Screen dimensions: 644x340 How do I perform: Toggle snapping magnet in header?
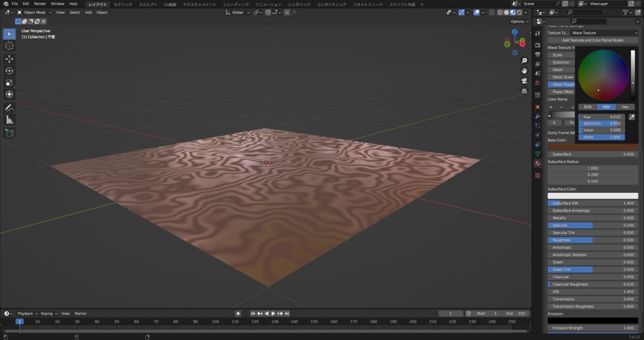click(x=268, y=13)
